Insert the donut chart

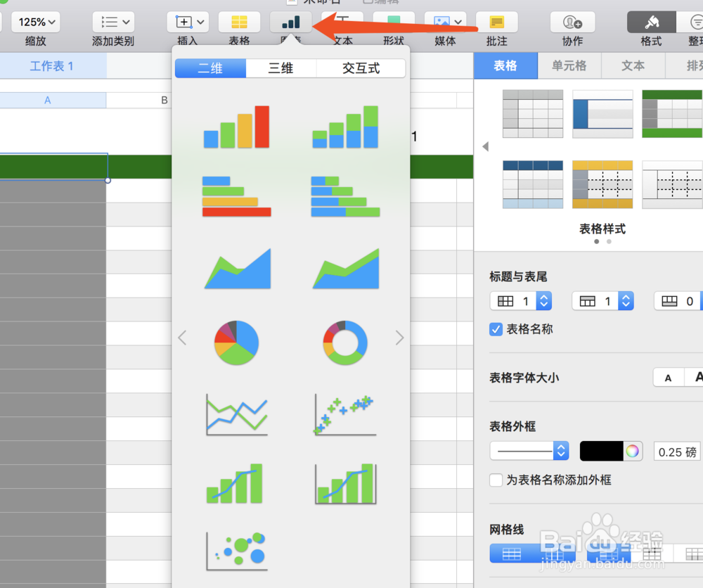(x=345, y=343)
